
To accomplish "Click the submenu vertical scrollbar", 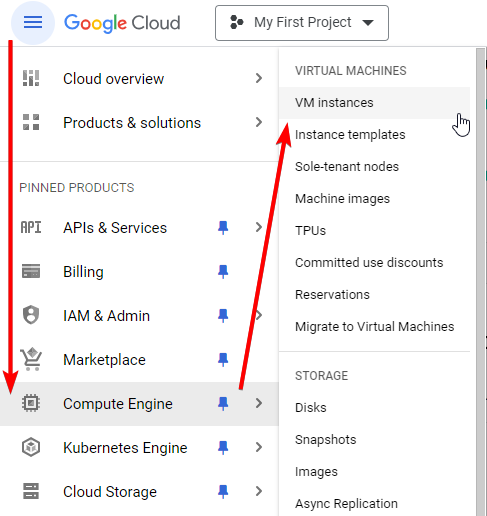I will point(480,282).
